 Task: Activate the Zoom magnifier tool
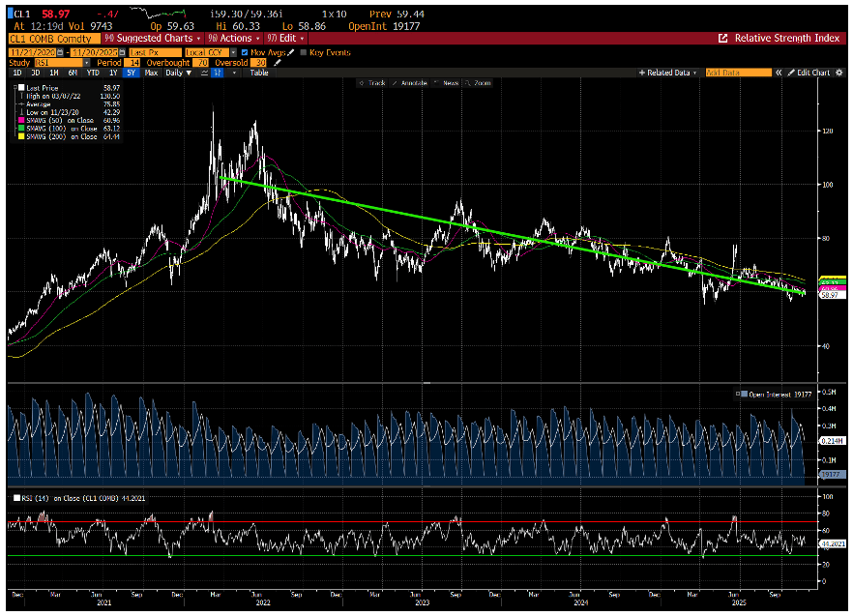pos(478,83)
